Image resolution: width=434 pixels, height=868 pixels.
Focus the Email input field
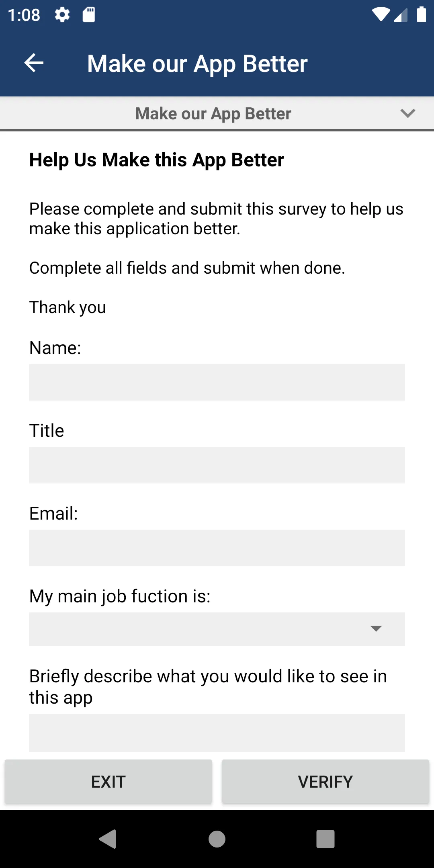click(x=217, y=548)
